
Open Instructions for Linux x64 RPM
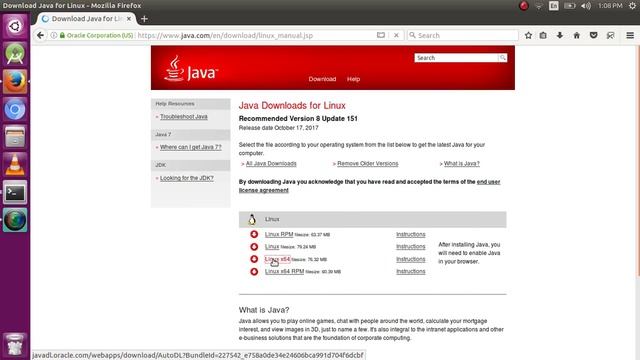pos(411,271)
